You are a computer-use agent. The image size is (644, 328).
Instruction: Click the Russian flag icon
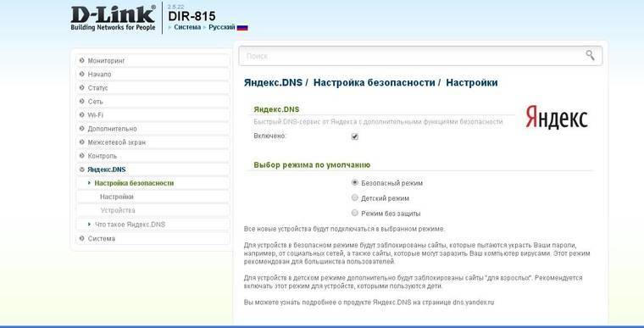click(x=242, y=27)
